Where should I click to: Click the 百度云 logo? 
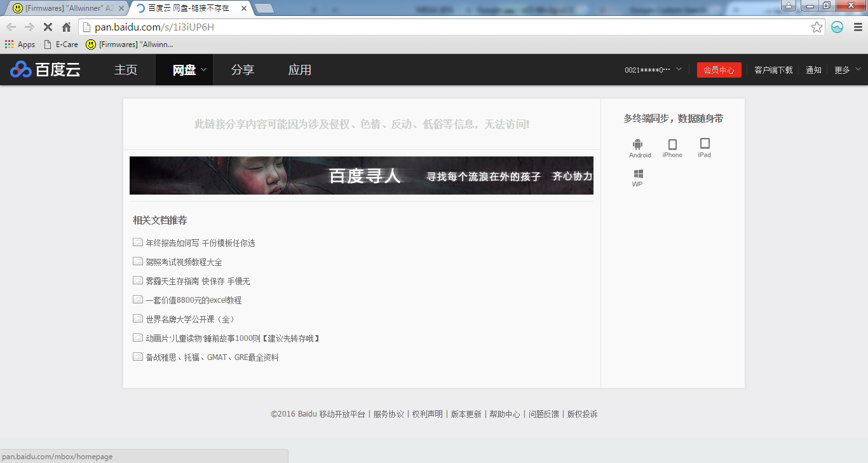pos(46,69)
